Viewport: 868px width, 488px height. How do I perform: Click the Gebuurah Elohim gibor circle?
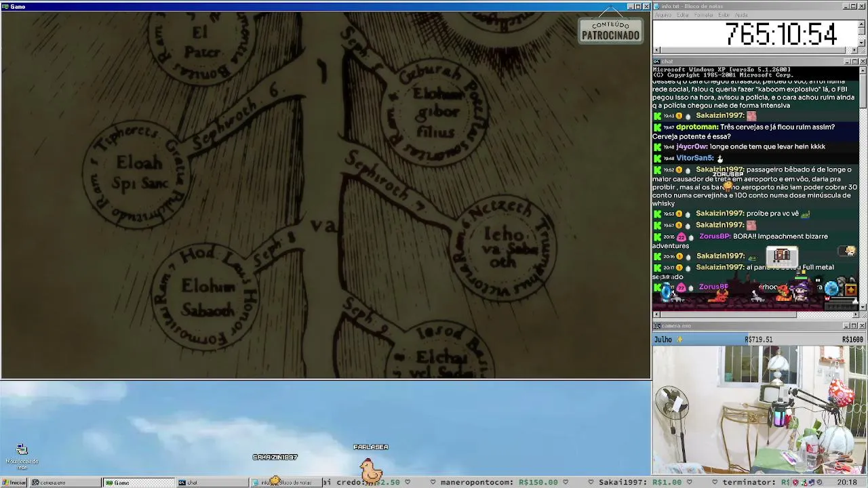pos(436,111)
